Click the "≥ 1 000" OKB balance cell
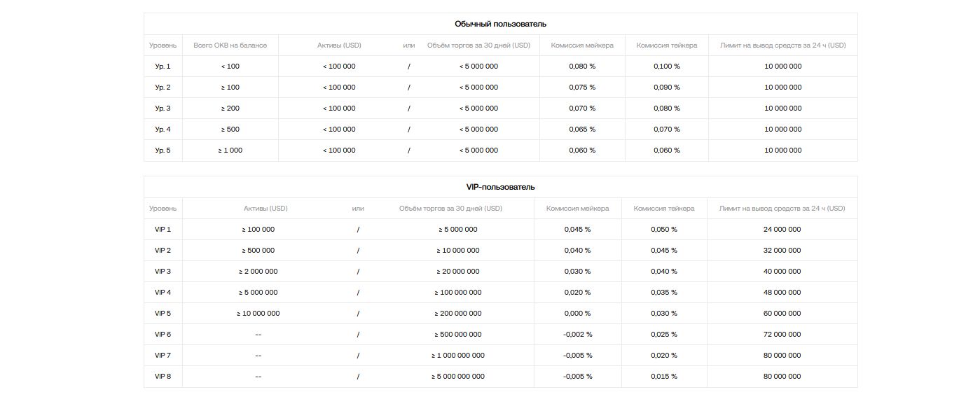980x399 pixels. 230,150
